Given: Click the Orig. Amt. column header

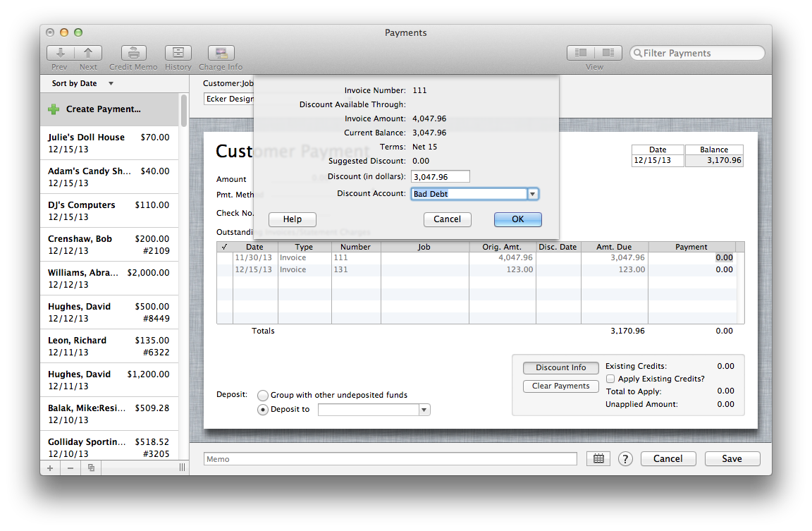Looking at the screenshot, I should 502,247.
